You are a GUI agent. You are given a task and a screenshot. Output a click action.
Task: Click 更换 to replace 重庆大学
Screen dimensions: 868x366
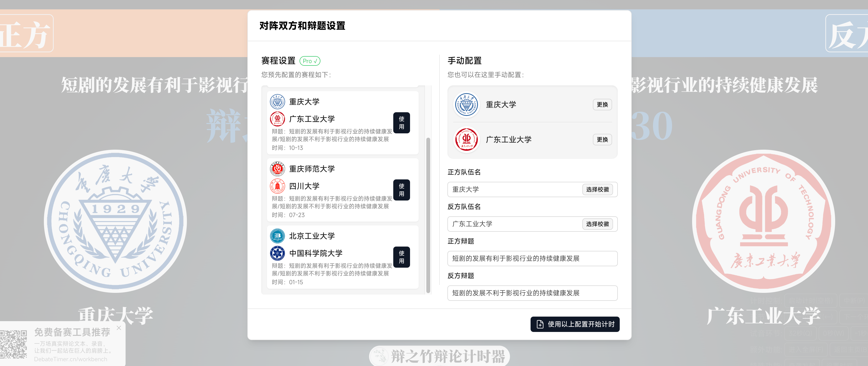[602, 105]
